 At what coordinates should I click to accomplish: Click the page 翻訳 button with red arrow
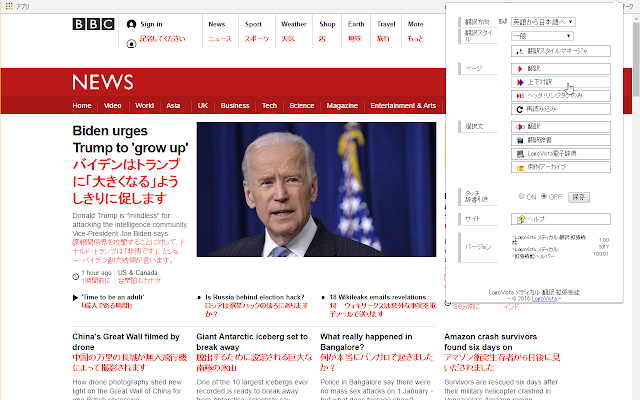pos(561,69)
